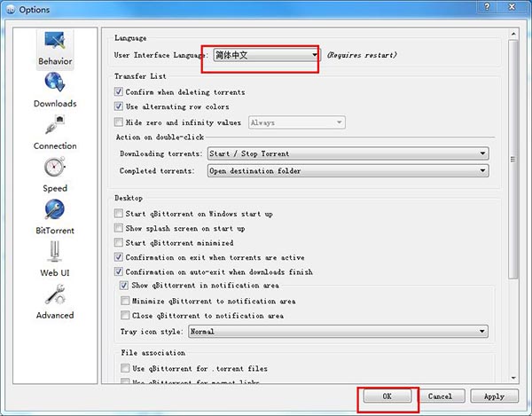Open the Downloads globe icon
The height and width of the screenshot is (416, 532).
click(x=55, y=82)
